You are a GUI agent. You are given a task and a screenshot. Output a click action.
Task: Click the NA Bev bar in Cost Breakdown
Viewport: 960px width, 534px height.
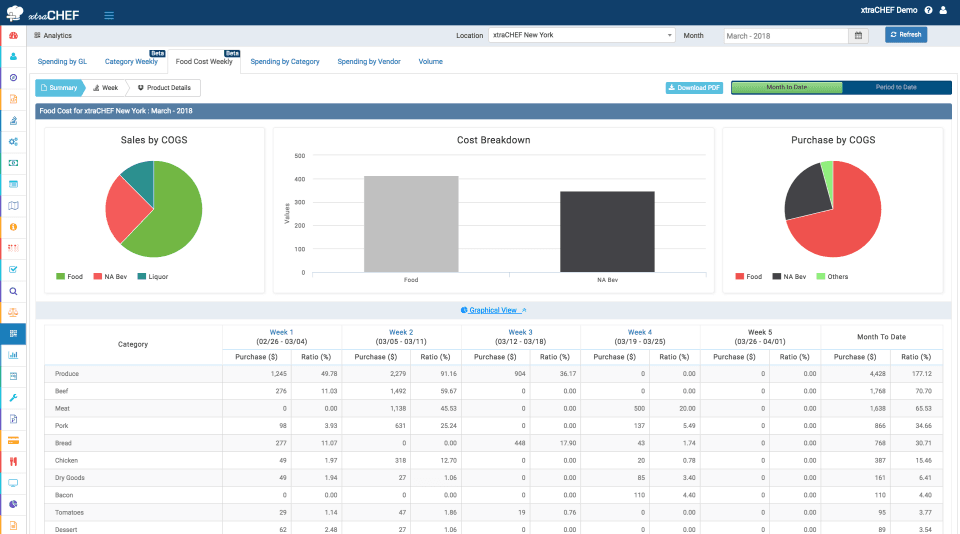[x=607, y=231]
